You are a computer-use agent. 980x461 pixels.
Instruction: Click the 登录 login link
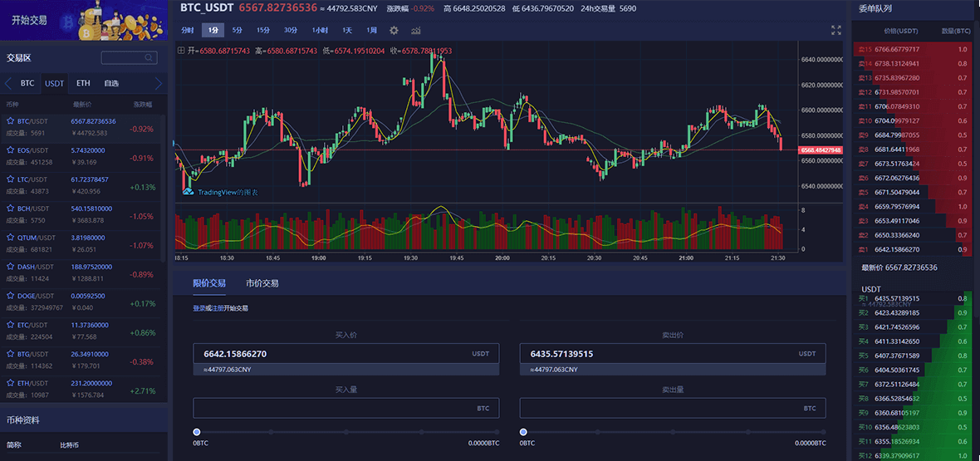199,308
